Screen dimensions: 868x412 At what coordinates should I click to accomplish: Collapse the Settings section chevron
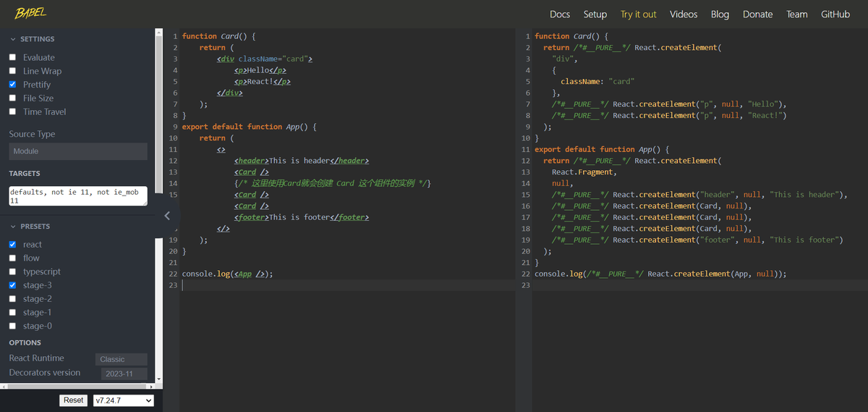pos(13,39)
